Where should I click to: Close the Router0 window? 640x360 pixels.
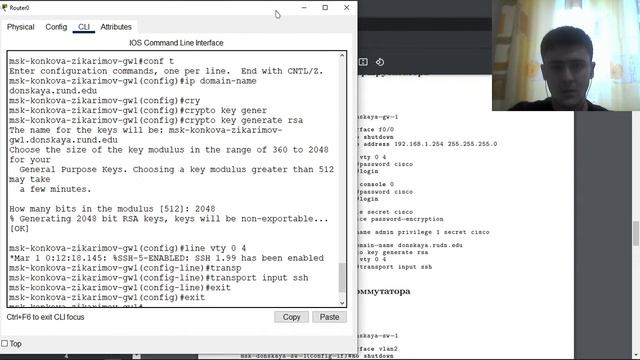point(347,7)
